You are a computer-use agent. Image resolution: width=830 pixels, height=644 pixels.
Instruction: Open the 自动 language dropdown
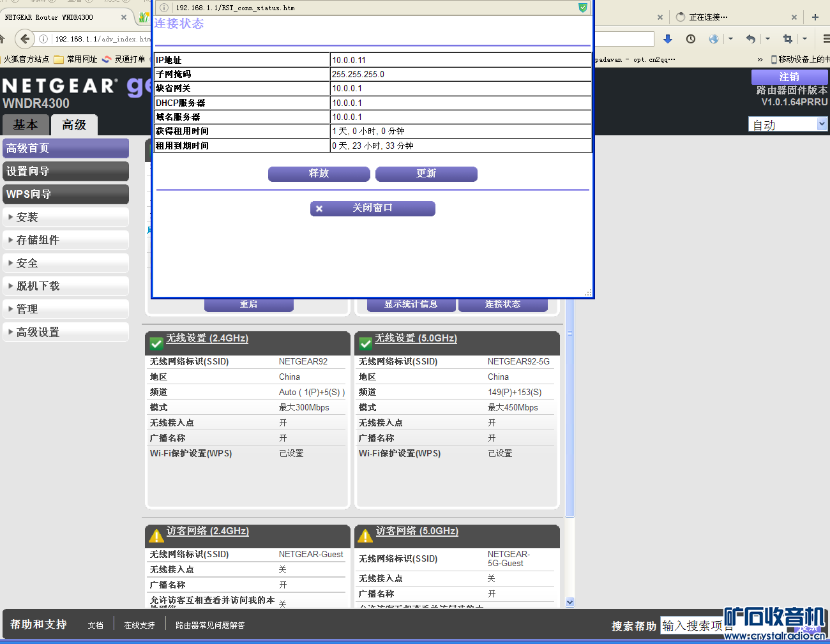(x=788, y=124)
